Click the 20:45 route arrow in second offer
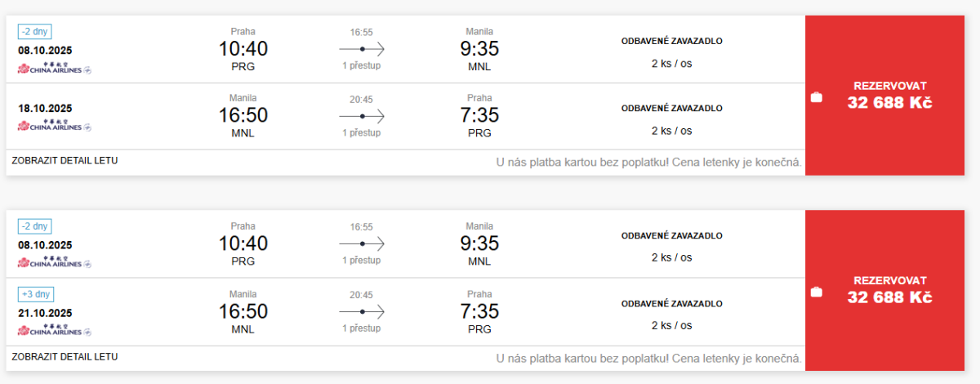 [x=362, y=311]
